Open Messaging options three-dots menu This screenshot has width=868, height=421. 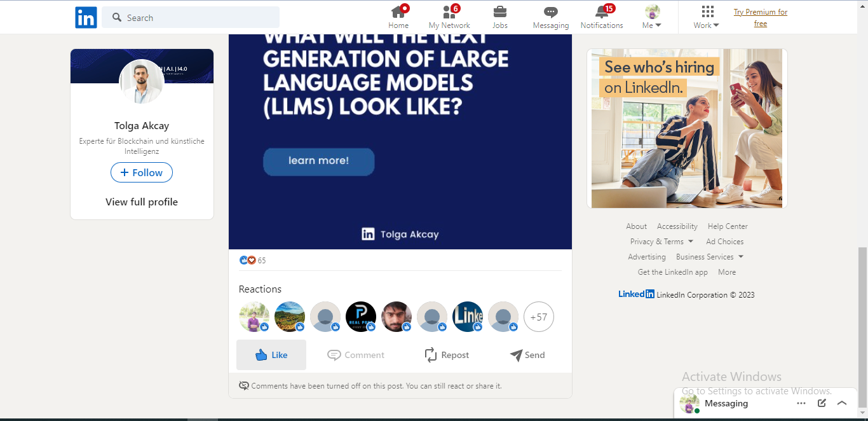801,403
